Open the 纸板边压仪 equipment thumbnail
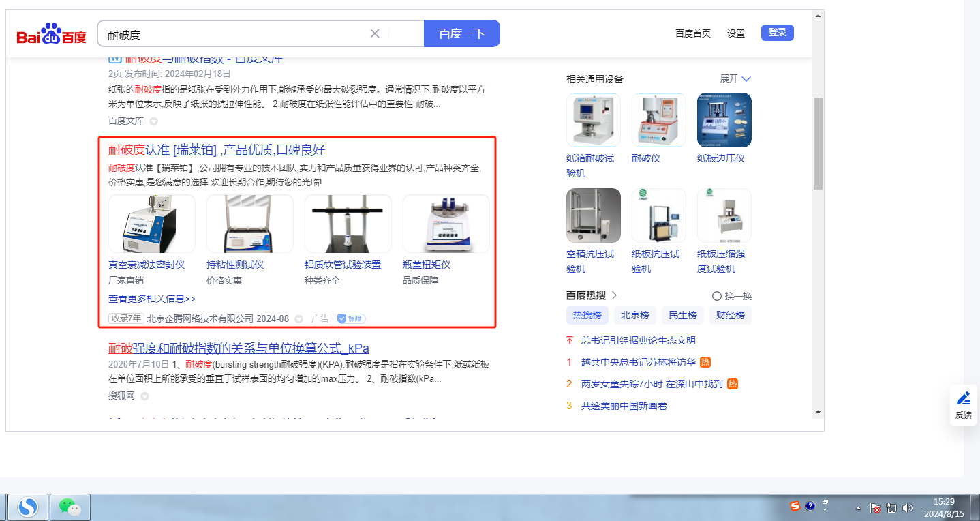This screenshot has height=521, width=980. coord(724,120)
